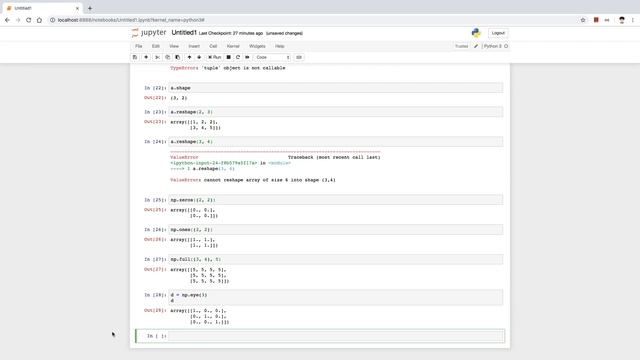Open the browser three-dot menu
The height and width of the screenshot is (360, 640).
tap(633, 20)
